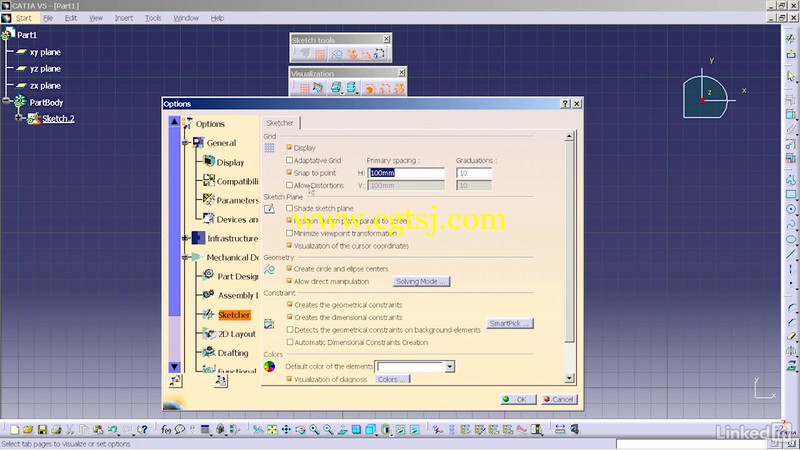Open the Insert menu

(x=123, y=18)
